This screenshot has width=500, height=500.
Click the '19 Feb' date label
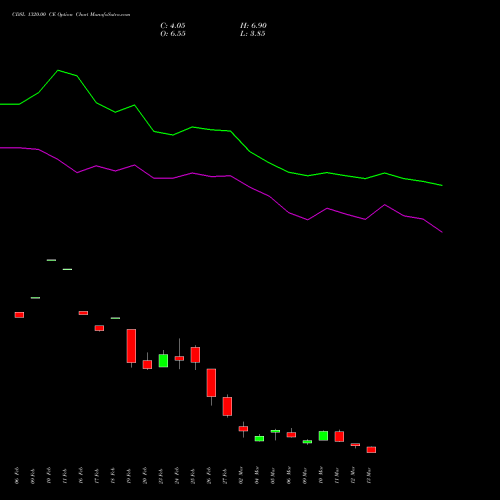pyautogui.click(x=129, y=476)
